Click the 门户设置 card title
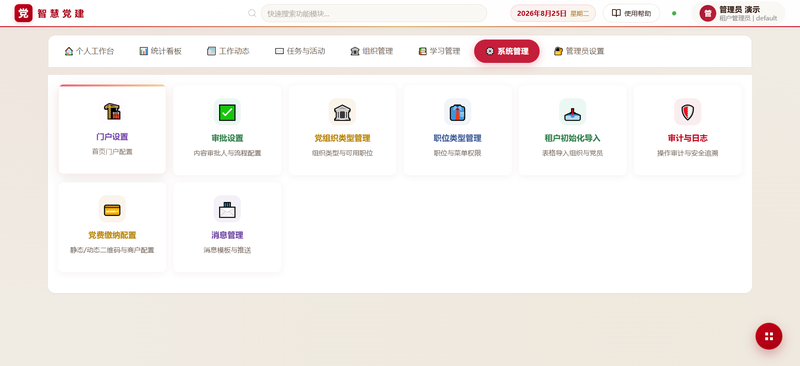 pyautogui.click(x=112, y=137)
